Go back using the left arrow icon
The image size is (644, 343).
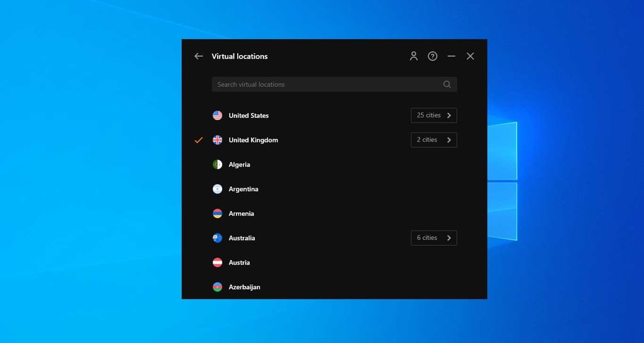pos(199,56)
